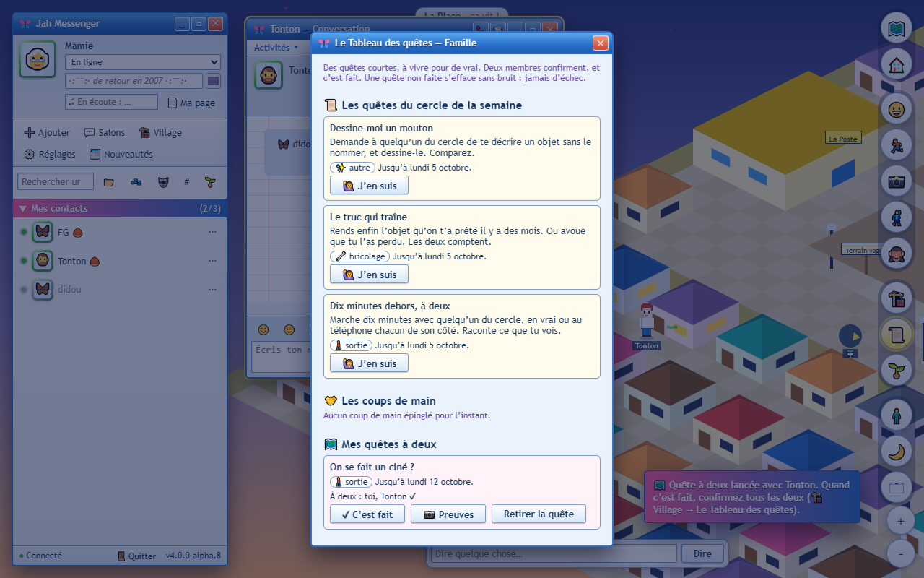The image size is (924, 578).
Task: Click J'en suis for Dix minutes dehors
Action: 369,363
